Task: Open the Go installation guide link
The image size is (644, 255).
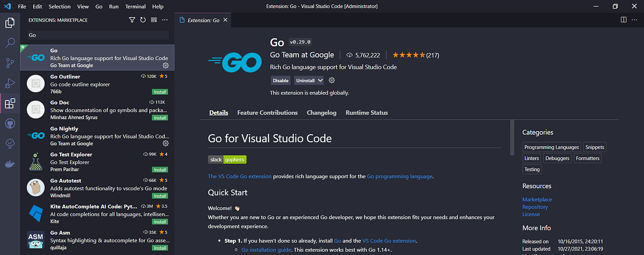Action: [266, 250]
